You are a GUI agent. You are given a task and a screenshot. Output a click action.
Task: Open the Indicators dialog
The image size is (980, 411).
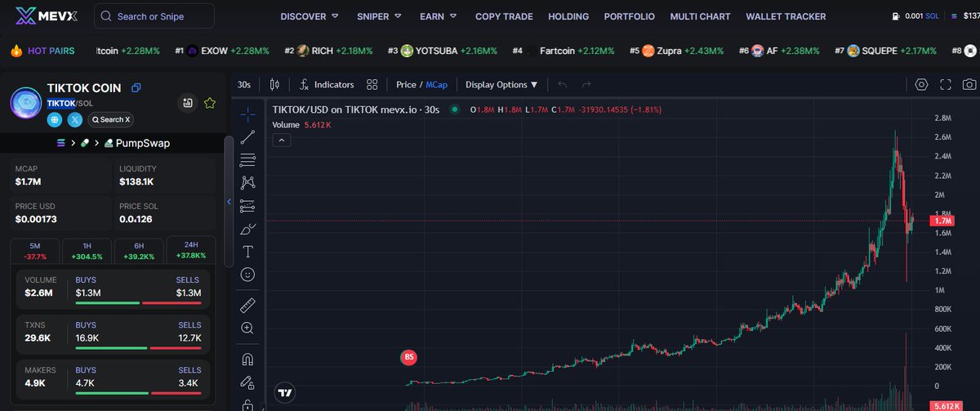point(327,84)
